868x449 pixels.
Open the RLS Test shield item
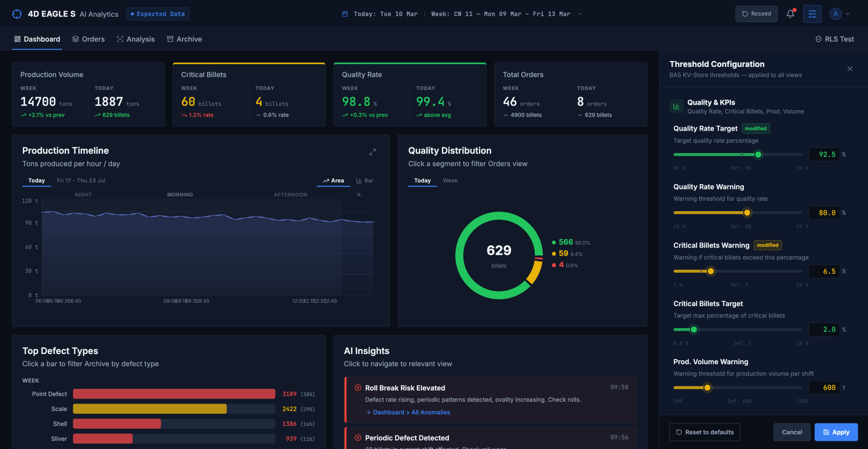click(835, 39)
